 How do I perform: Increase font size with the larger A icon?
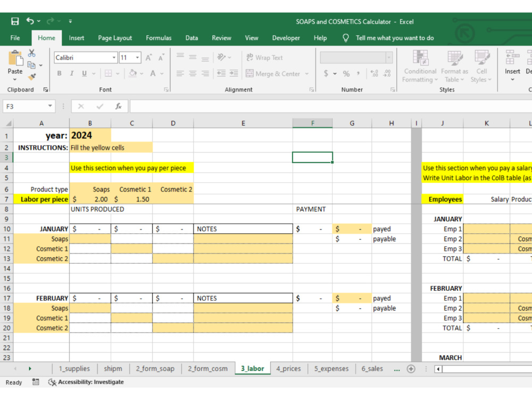[148, 58]
